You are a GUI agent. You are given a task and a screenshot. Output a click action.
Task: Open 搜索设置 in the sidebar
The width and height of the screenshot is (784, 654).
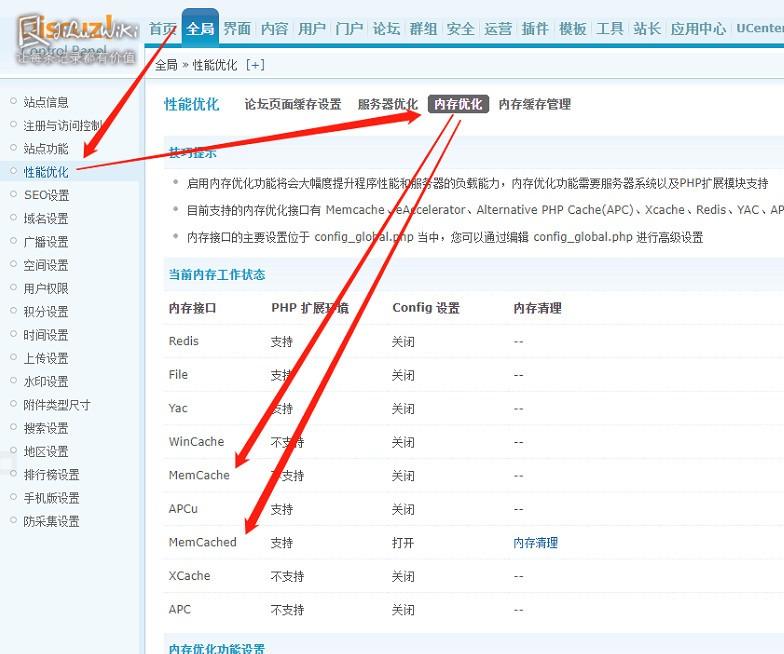pos(46,428)
